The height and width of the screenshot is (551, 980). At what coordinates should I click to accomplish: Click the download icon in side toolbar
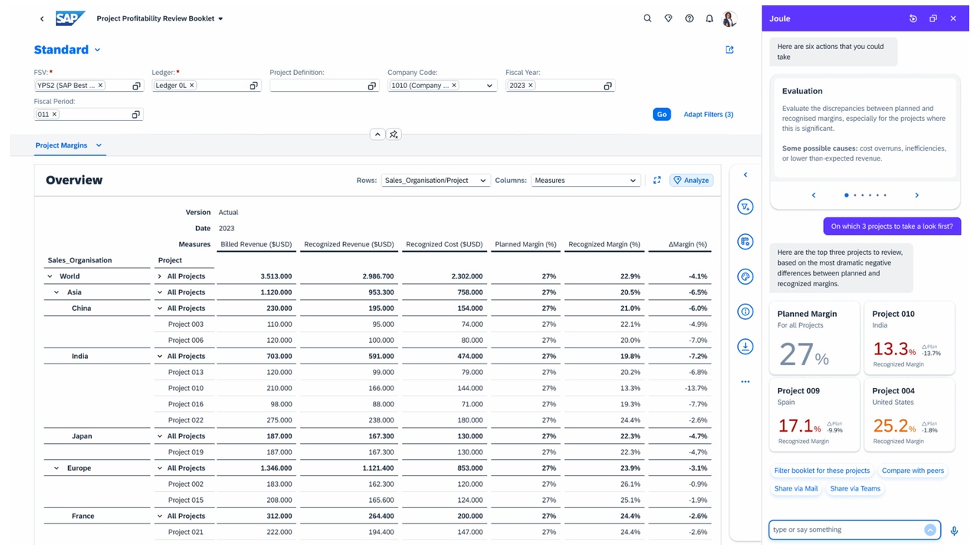[745, 347]
